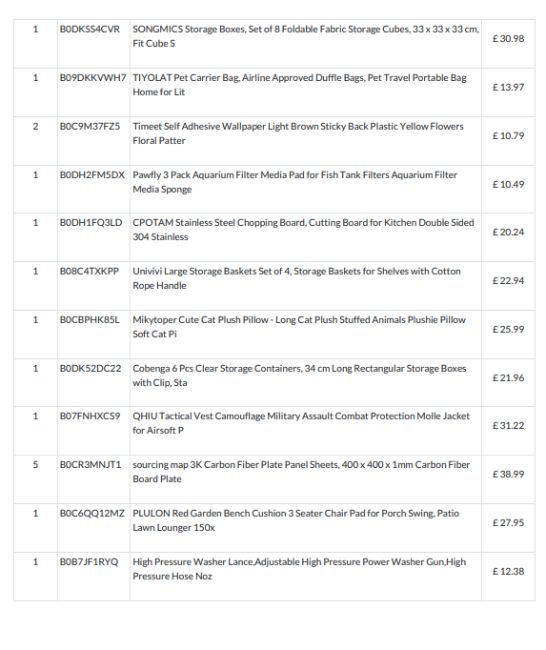
Task: Select the £25.99 price cell
Action: (x=508, y=334)
